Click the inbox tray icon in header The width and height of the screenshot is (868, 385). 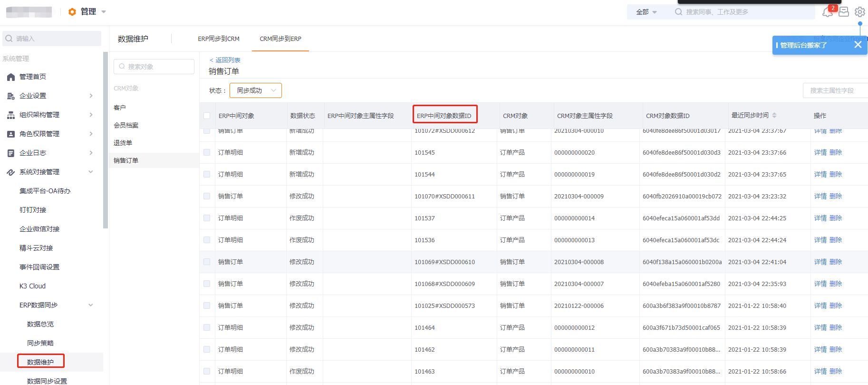(844, 12)
